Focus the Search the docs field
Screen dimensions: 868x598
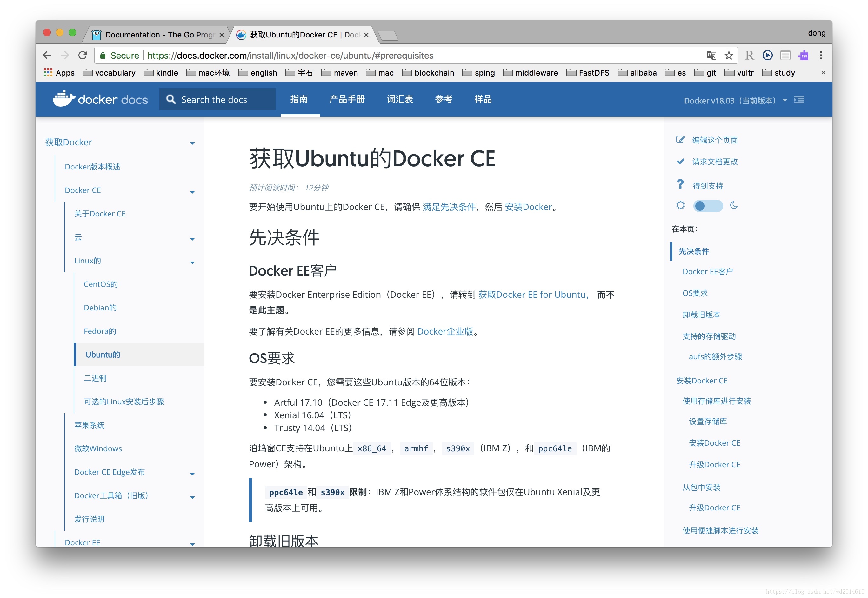(x=217, y=99)
